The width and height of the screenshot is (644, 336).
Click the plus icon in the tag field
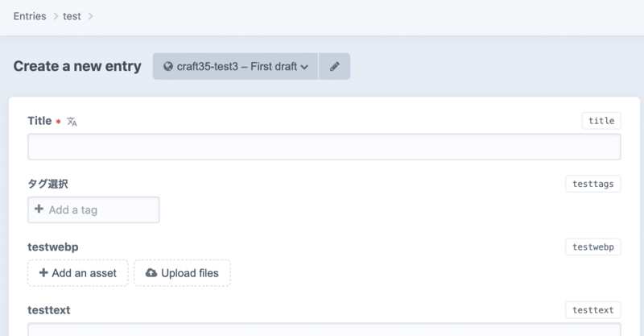pyautogui.click(x=39, y=209)
